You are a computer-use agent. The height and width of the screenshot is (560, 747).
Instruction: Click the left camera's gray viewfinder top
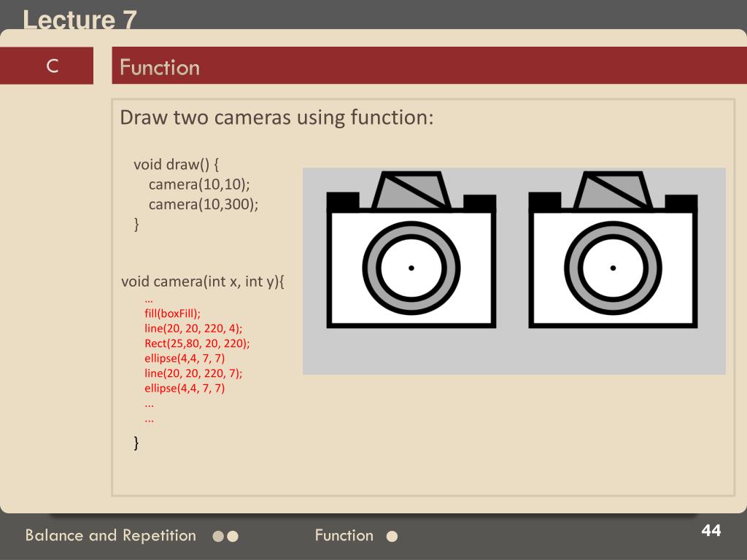(x=411, y=190)
